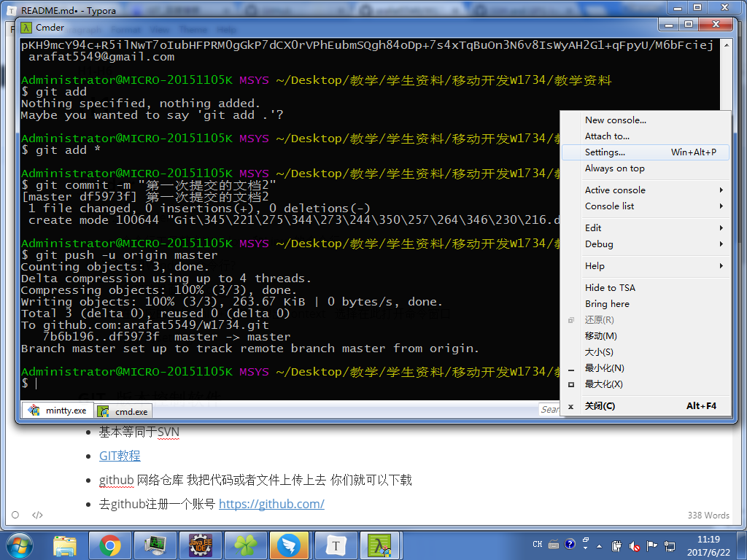Expand the Edit submenu
The image size is (747, 560).
(x=646, y=228)
